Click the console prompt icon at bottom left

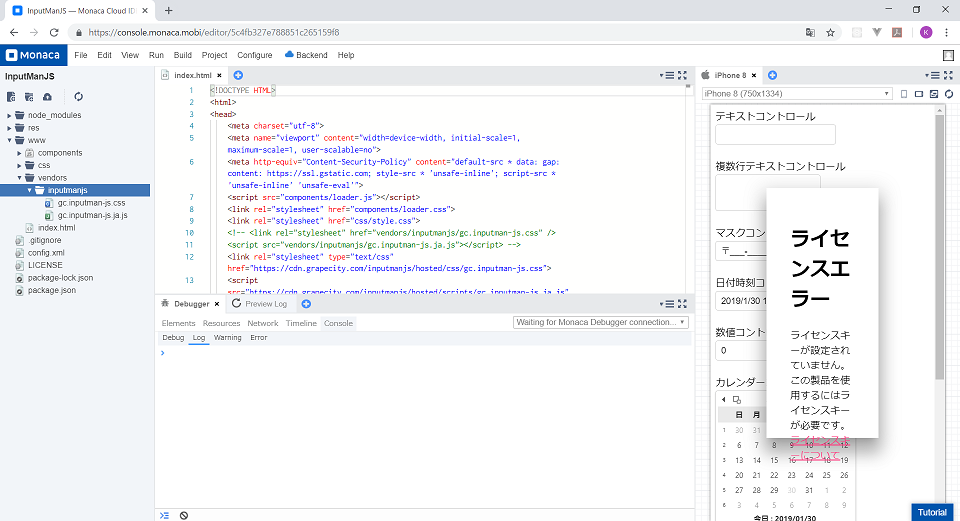(x=164, y=515)
